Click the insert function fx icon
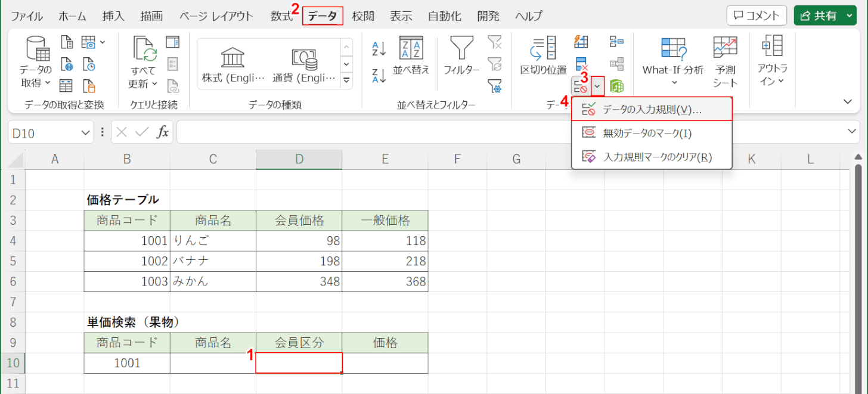The image size is (868, 394). point(162,132)
